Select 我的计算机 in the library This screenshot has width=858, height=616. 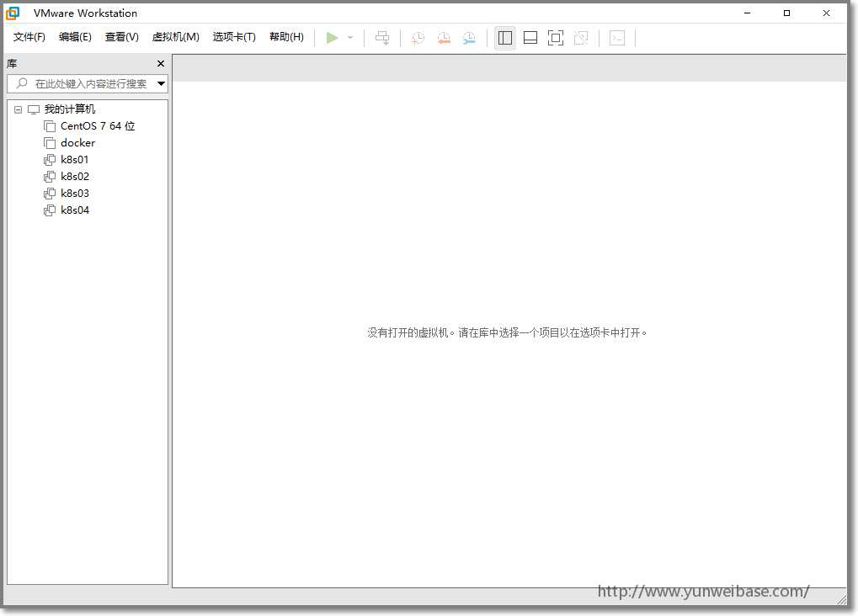click(70, 109)
